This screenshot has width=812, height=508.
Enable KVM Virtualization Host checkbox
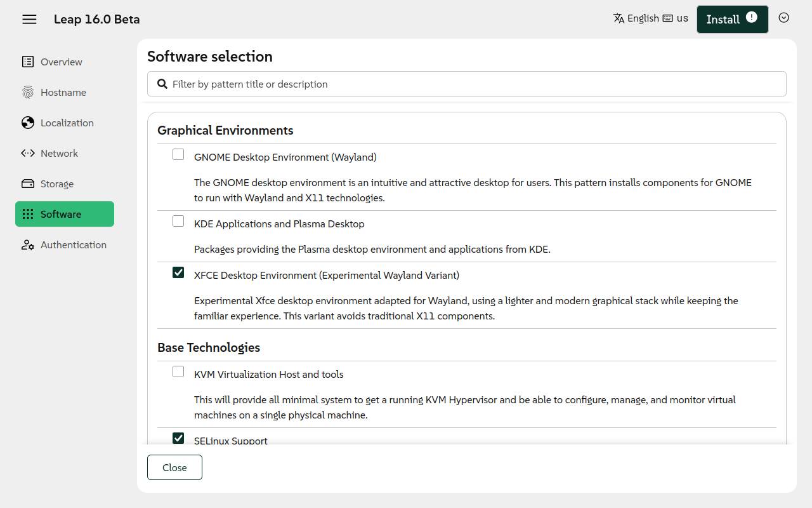(x=178, y=371)
